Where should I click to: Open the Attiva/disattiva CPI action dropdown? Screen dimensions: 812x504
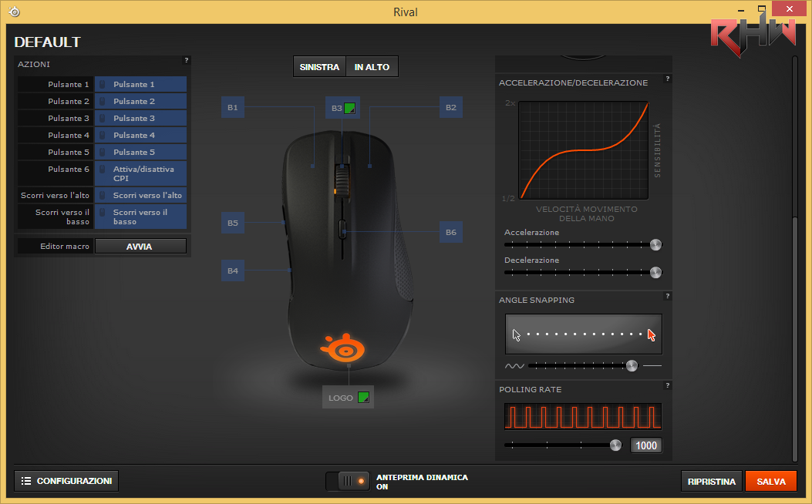(x=140, y=173)
